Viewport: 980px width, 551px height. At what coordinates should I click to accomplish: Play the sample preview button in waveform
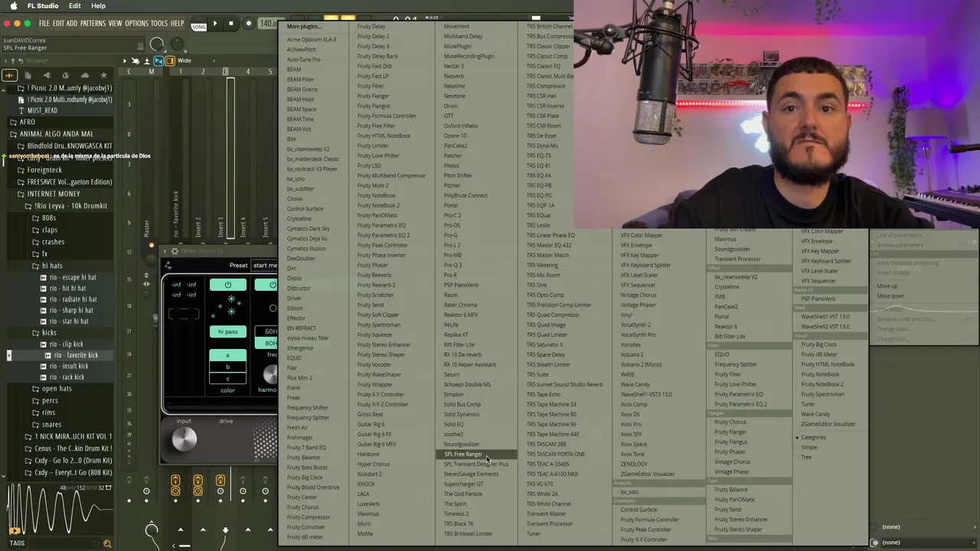click(14, 530)
